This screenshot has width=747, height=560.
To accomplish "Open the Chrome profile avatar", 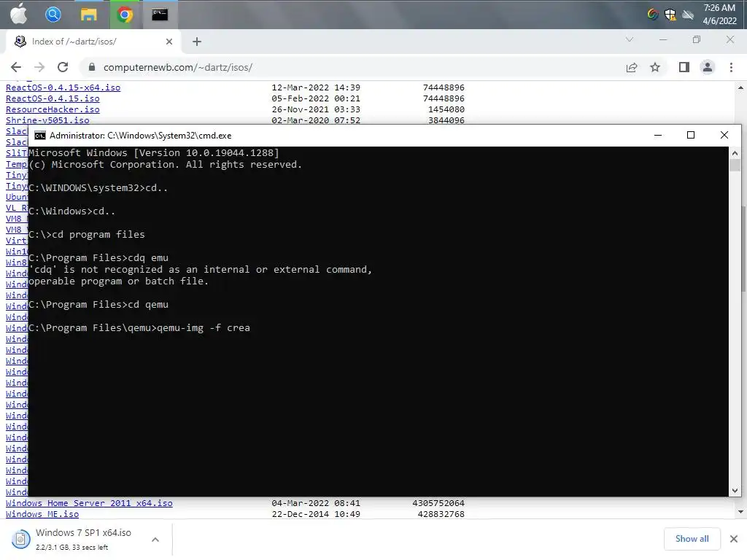I will (708, 67).
